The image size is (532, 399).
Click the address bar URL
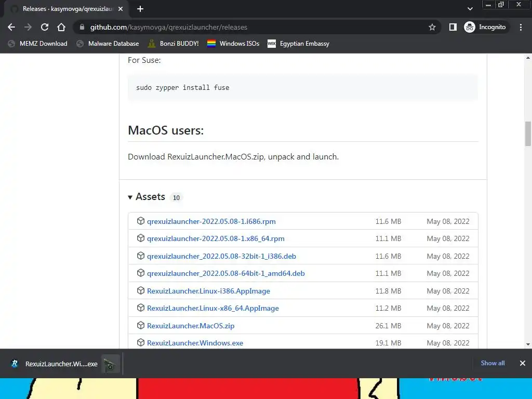pyautogui.click(x=169, y=27)
